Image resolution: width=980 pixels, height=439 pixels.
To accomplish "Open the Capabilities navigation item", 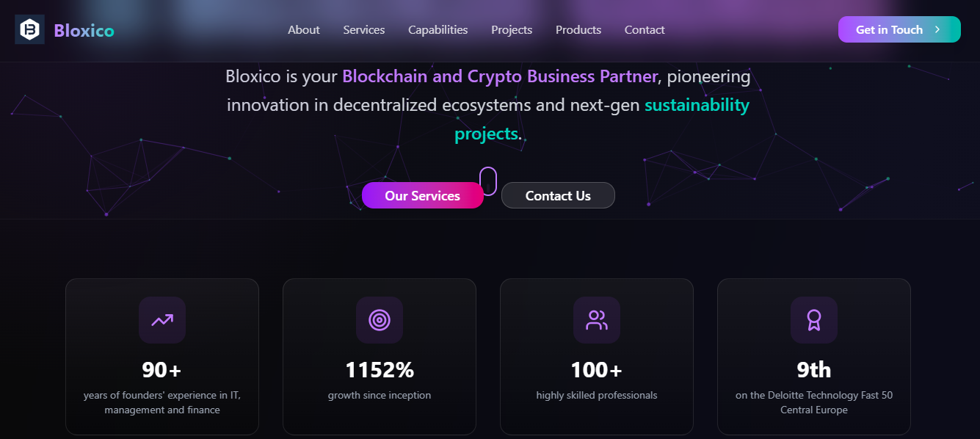I will (x=438, y=30).
